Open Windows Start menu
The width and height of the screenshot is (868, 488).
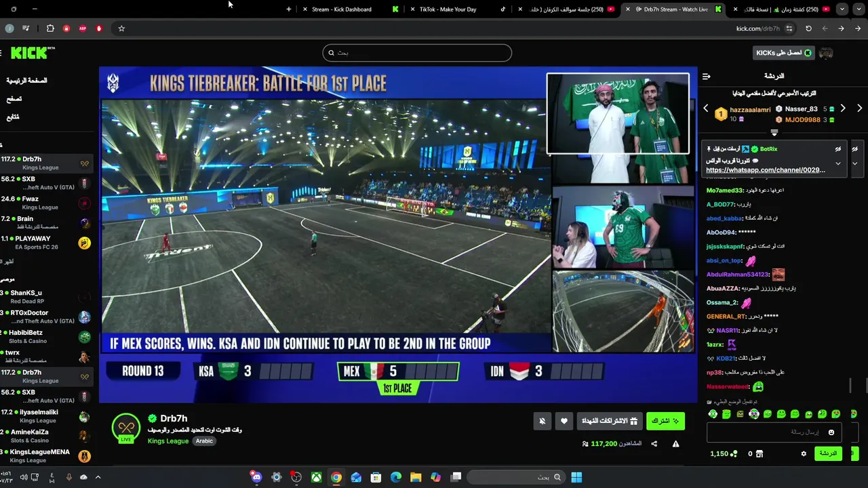pos(576,477)
